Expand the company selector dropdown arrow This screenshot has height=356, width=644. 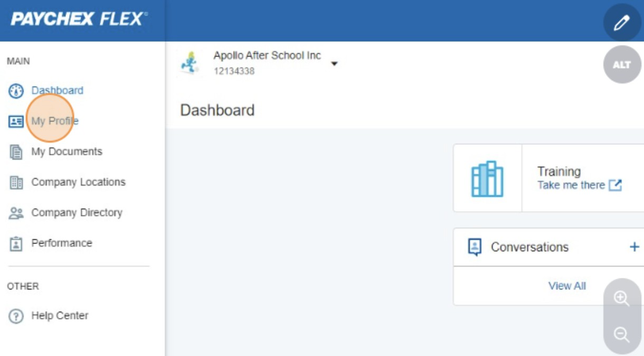334,64
